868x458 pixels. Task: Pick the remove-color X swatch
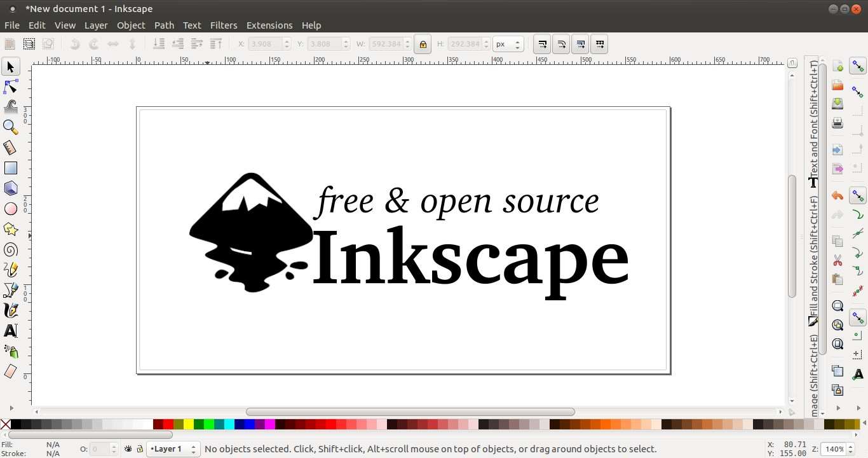[x=6, y=424]
